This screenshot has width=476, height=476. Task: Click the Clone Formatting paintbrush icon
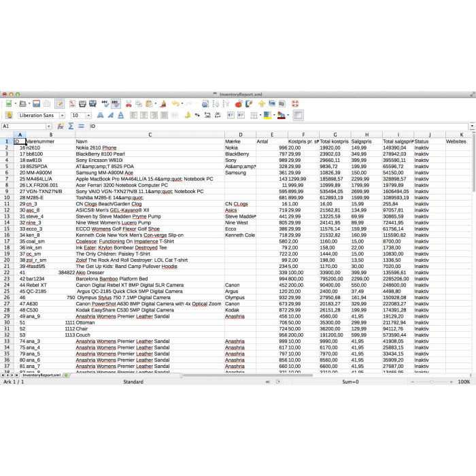tap(164, 104)
